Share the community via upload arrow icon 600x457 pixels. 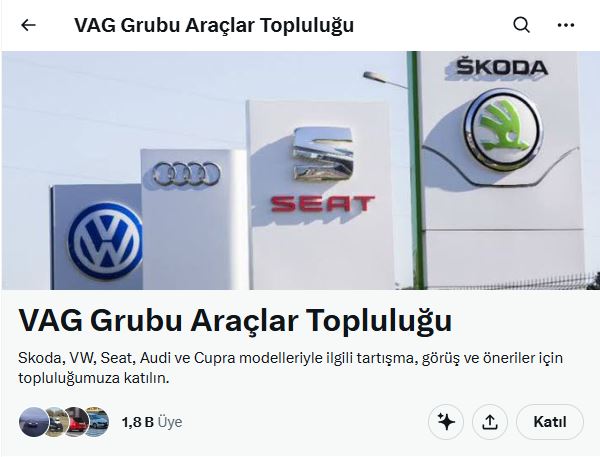[x=490, y=422]
